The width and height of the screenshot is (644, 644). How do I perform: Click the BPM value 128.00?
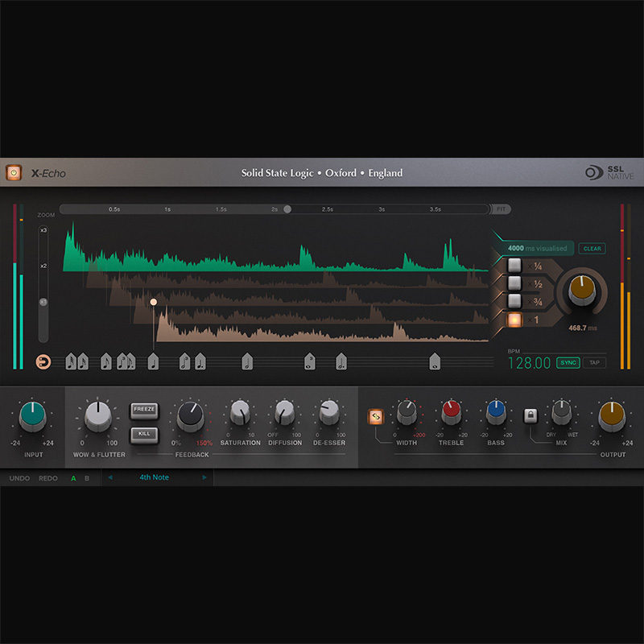tap(529, 363)
